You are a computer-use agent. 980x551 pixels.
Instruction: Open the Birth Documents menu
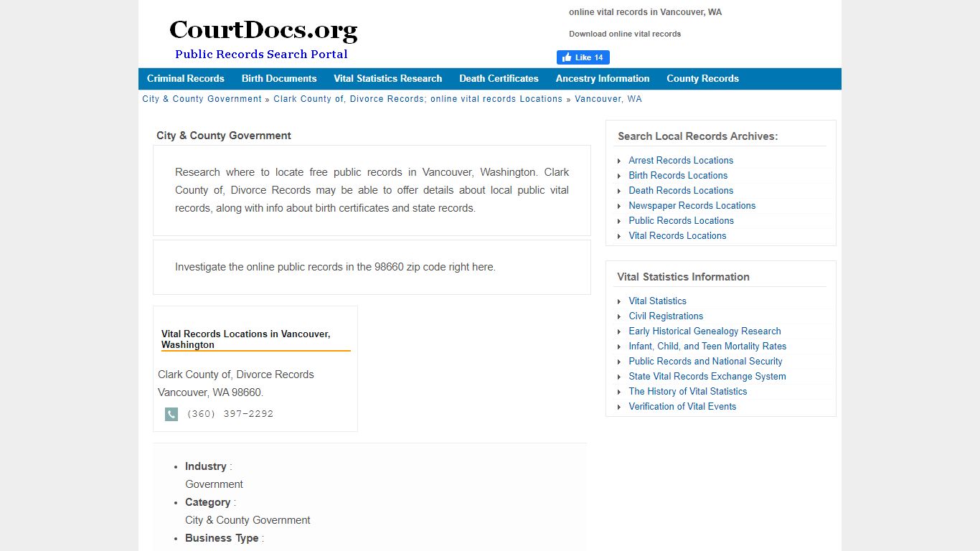(279, 79)
